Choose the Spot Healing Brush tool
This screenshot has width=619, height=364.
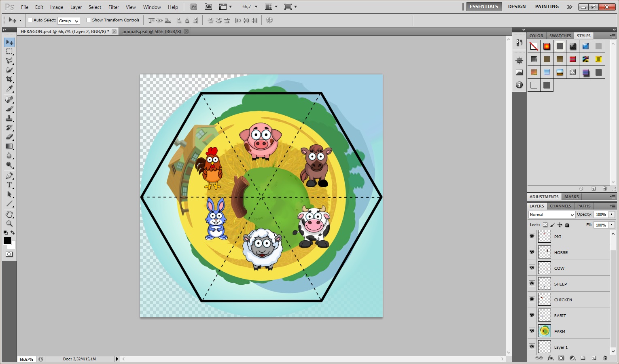coord(9,99)
